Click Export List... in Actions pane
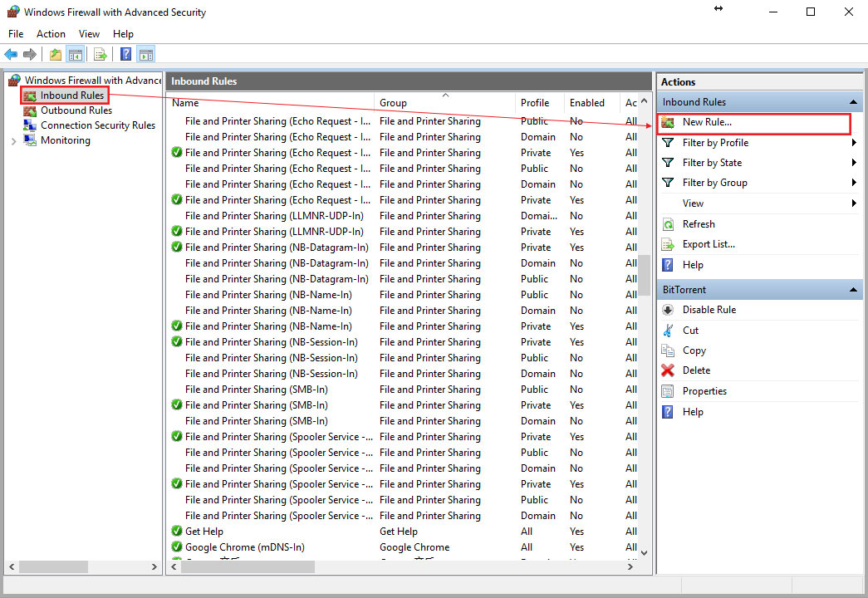This screenshot has height=598, width=868. click(709, 244)
